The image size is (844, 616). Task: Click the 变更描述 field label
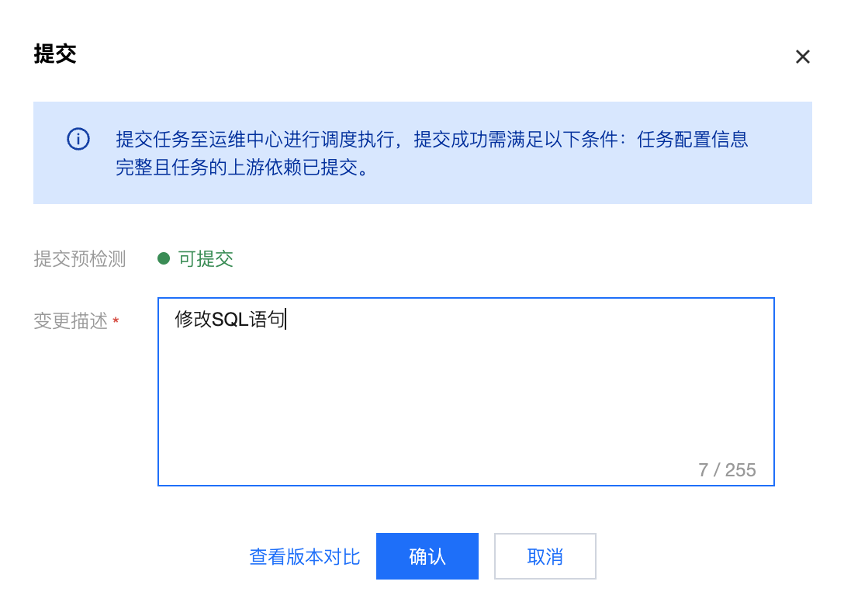pyautogui.click(x=71, y=322)
